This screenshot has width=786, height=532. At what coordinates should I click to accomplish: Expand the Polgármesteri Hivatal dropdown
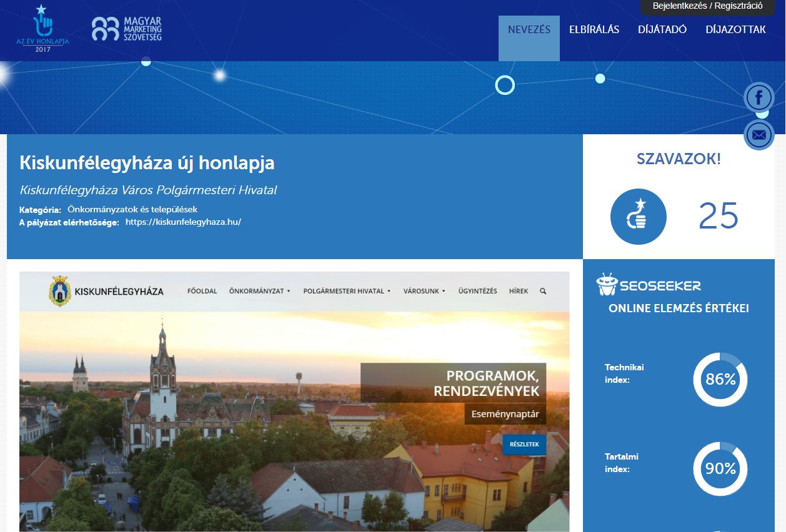[x=347, y=291]
